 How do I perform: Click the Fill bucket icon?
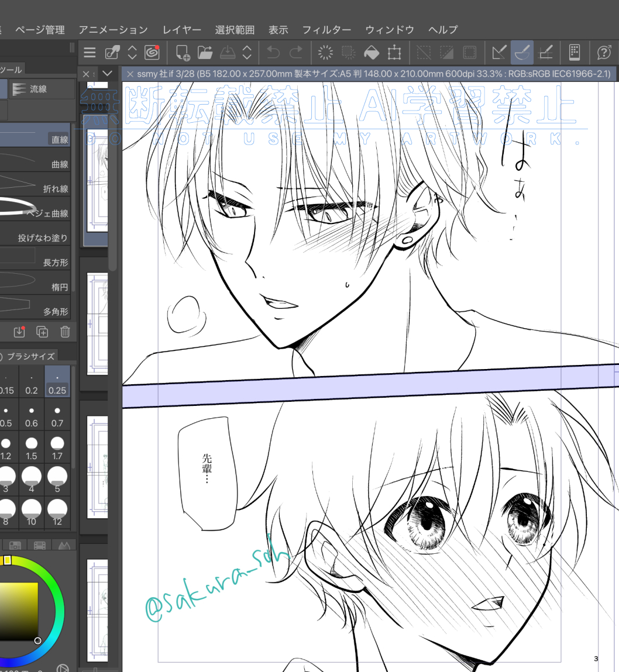372,53
